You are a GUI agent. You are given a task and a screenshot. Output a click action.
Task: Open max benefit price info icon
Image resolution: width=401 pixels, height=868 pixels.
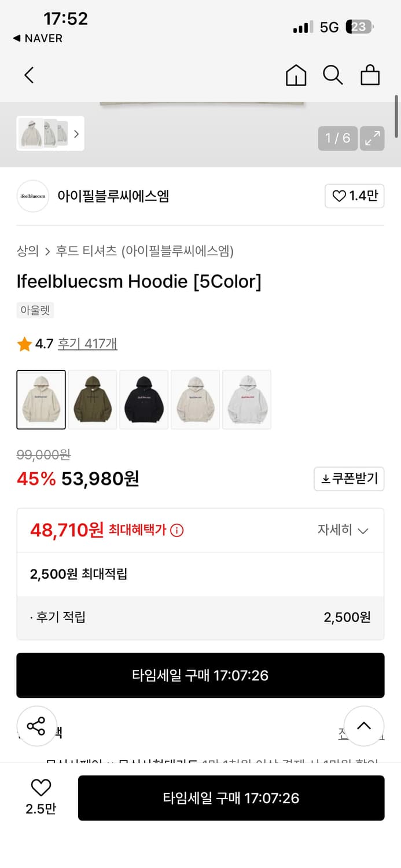pyautogui.click(x=177, y=530)
